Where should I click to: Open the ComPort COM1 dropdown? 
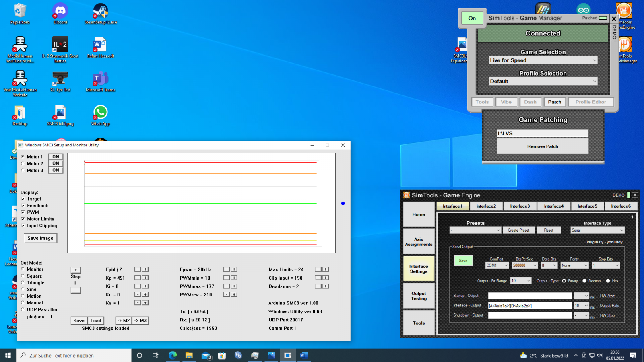497,265
